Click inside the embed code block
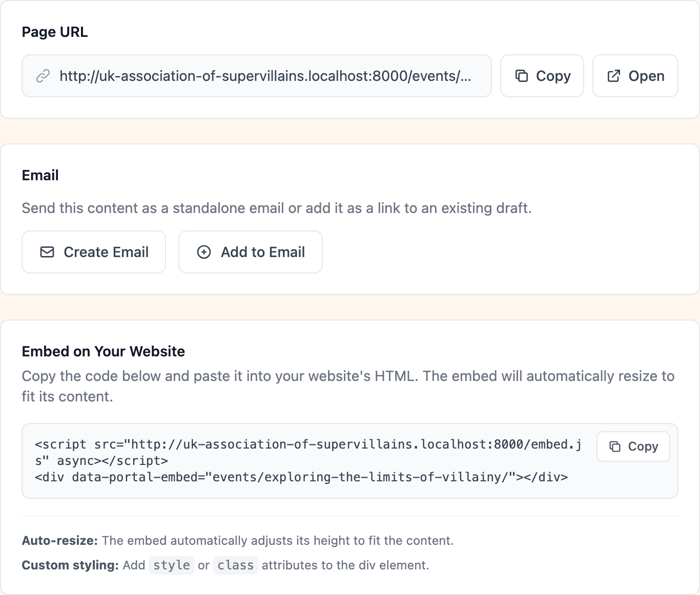Screen dimensions: 700x595 click(x=350, y=461)
